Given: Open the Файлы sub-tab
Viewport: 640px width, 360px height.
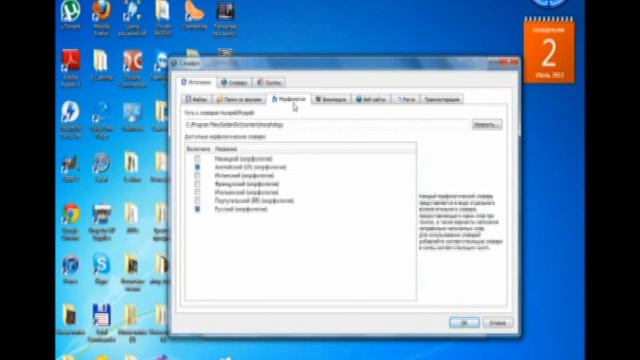Looking at the screenshot, I should pyautogui.click(x=197, y=99).
